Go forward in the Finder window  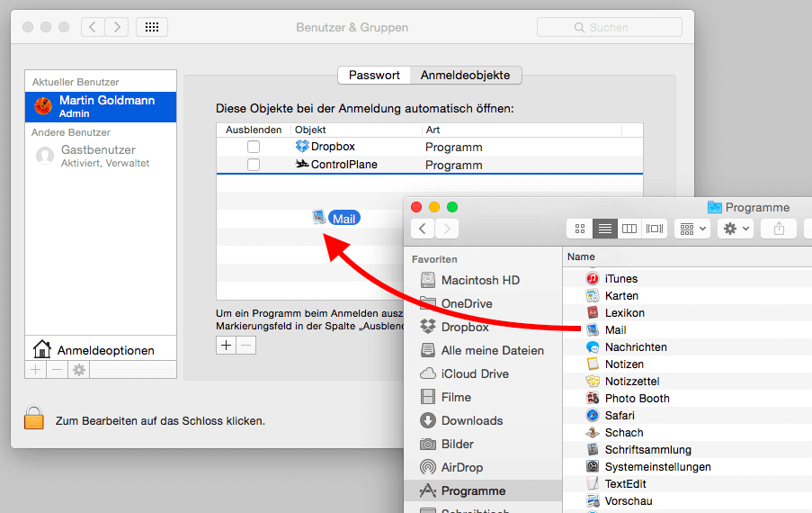click(x=447, y=229)
